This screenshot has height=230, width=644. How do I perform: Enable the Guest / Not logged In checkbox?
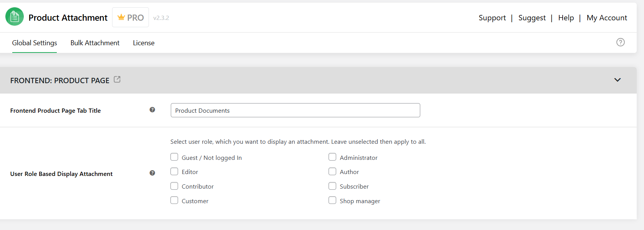(x=174, y=157)
